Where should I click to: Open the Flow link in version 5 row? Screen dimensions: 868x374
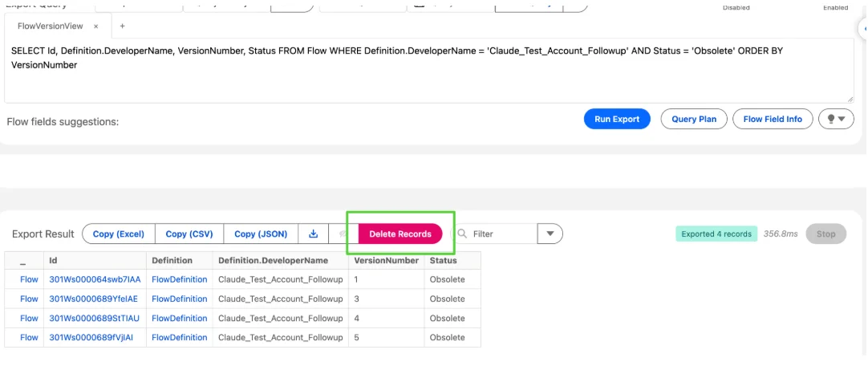(29, 337)
